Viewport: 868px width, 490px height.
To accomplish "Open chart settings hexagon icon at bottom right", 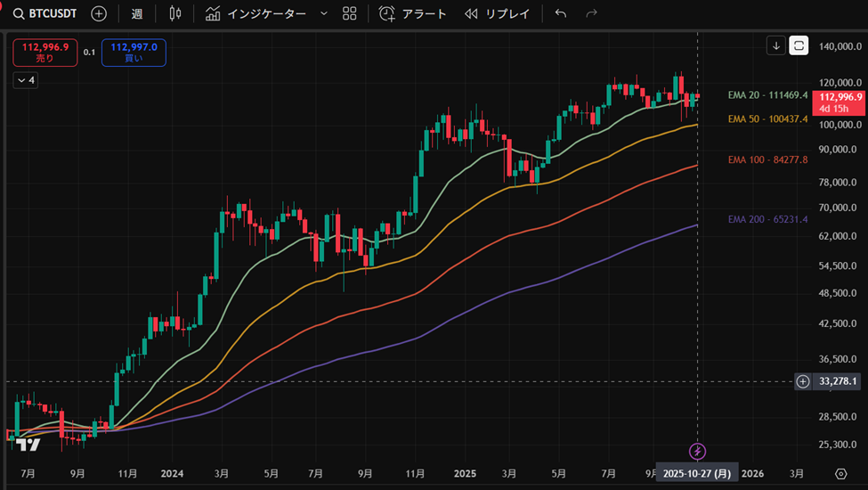I will pyautogui.click(x=841, y=473).
